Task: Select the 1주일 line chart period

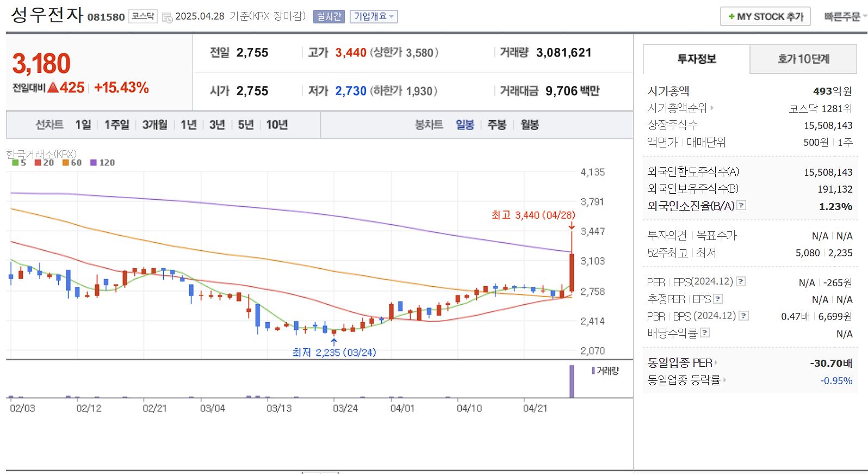Action: point(117,125)
